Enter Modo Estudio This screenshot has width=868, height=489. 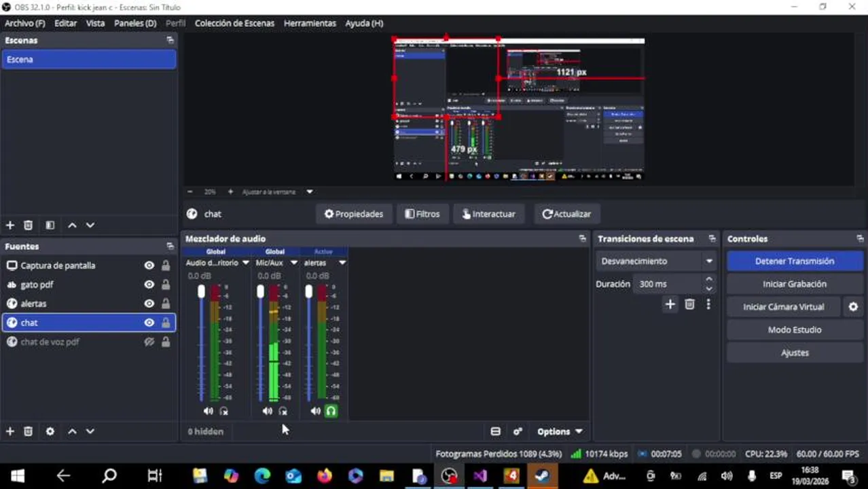pos(794,330)
